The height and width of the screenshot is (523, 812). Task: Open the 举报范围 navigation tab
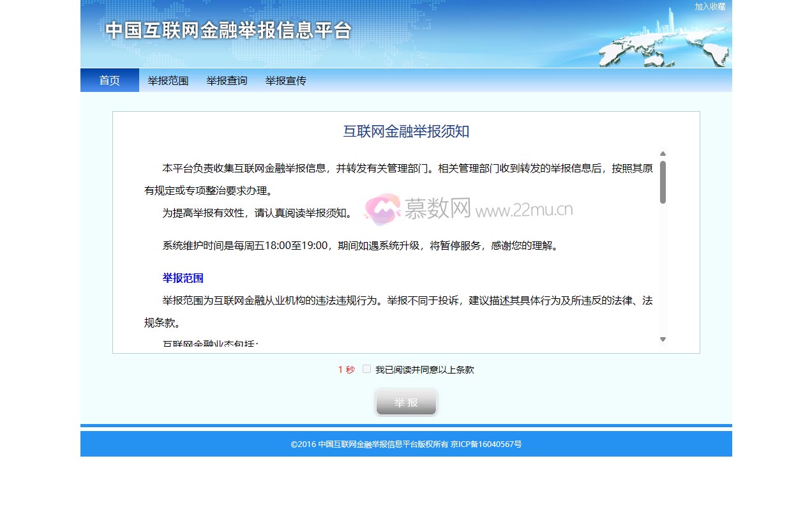click(x=168, y=80)
